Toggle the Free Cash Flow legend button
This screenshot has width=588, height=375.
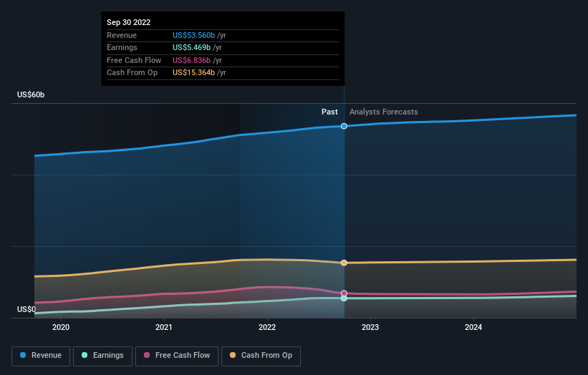pos(177,356)
